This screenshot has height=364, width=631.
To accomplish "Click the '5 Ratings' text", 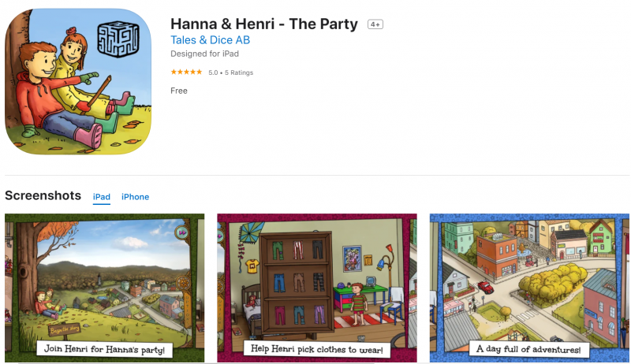I will 239,72.
